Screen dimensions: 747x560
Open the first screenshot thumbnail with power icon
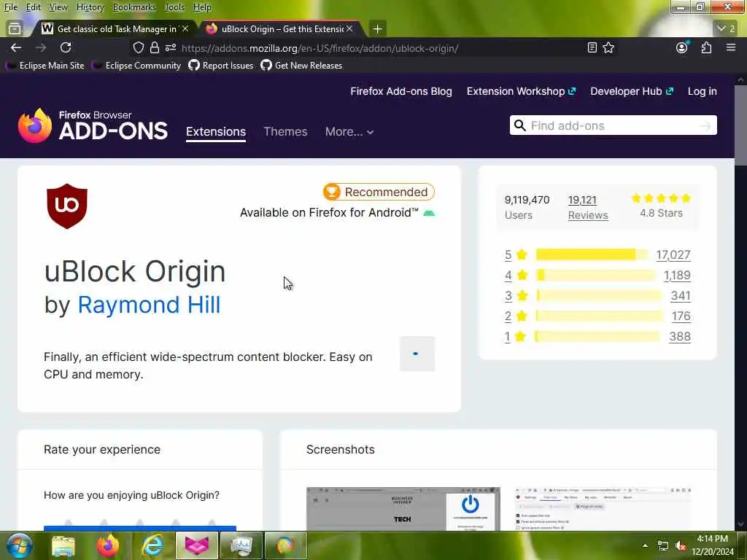[x=403, y=508]
